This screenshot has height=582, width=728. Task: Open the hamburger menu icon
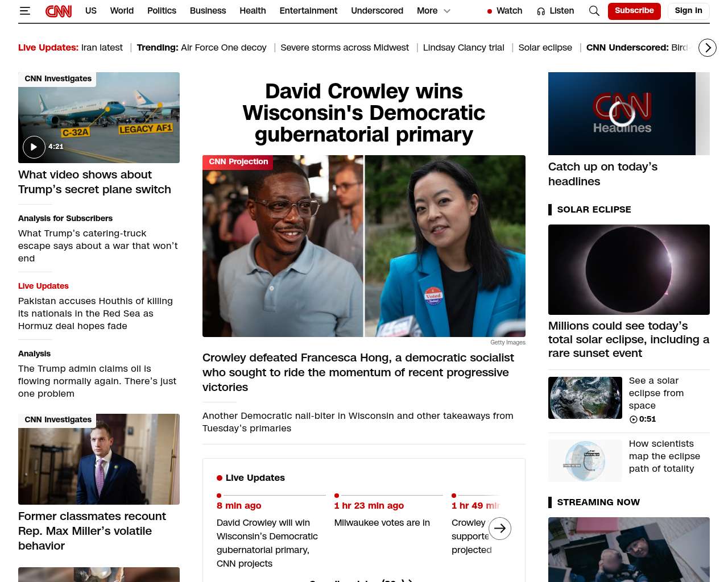tap(24, 11)
